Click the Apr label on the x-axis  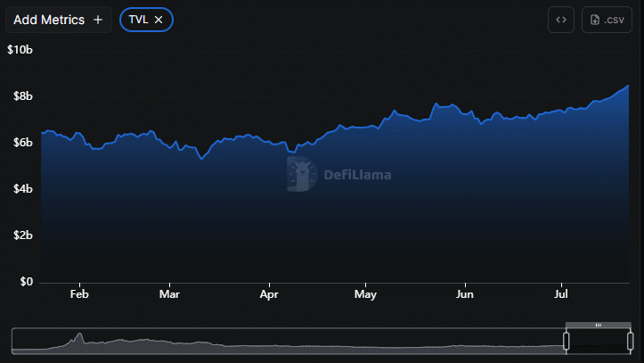[270, 293]
